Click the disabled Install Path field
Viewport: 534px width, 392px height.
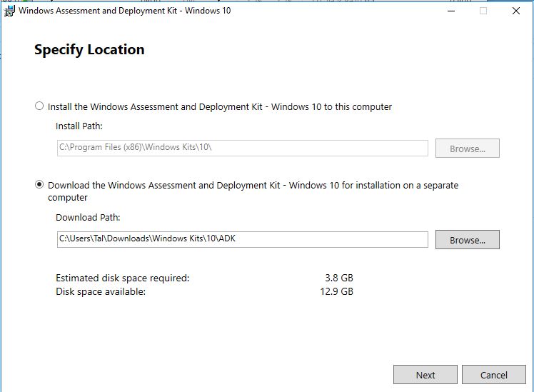pos(243,148)
